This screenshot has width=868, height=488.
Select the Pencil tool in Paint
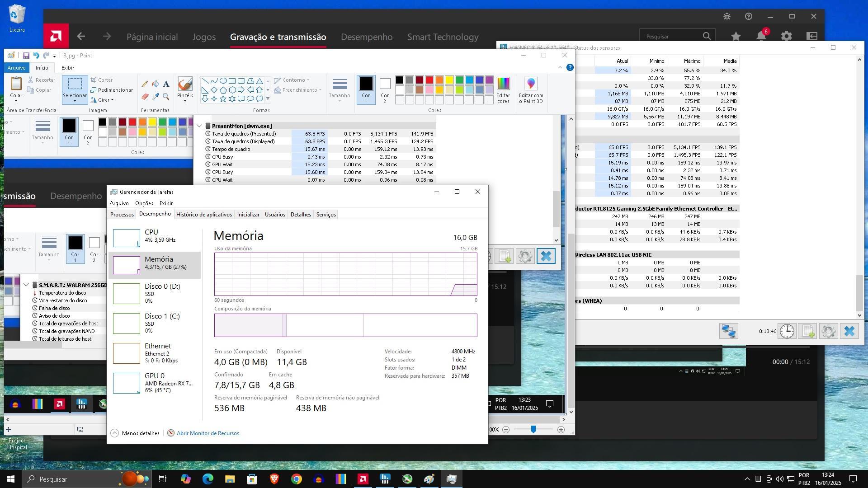pyautogui.click(x=145, y=84)
